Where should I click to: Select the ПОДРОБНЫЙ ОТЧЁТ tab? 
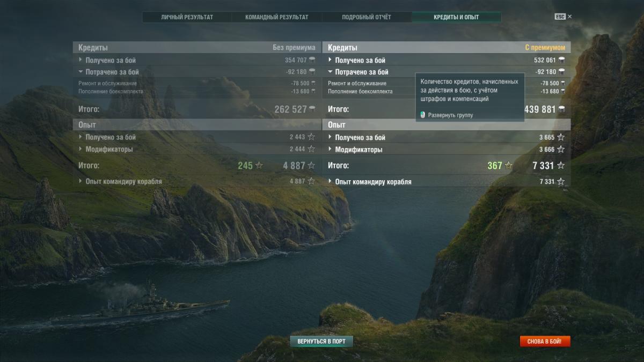pos(367,17)
